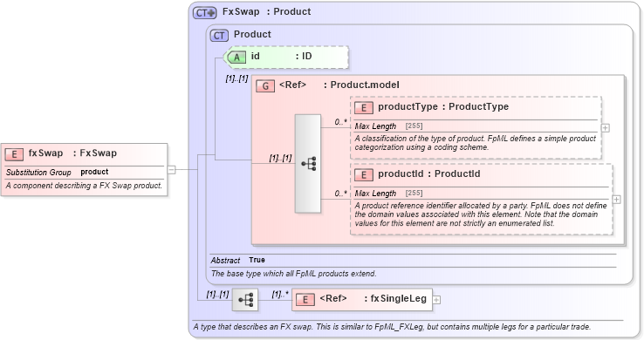Image resolution: width=644 pixels, height=340 pixels.
Task: Click description 'A component describing a FX Swap product.'
Action: (84, 186)
